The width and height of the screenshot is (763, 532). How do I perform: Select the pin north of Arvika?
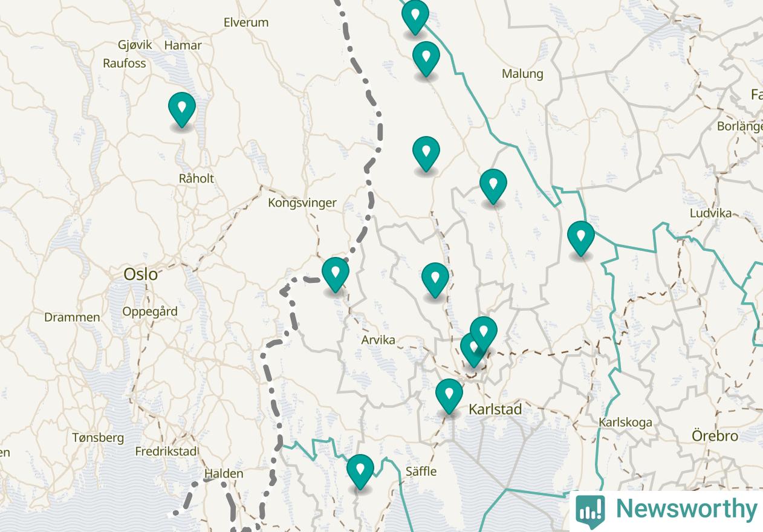click(435, 280)
